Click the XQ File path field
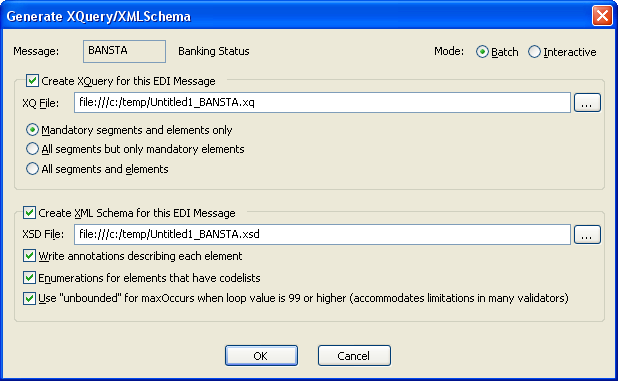Image resolution: width=618 pixels, height=381 pixels. coord(322,102)
